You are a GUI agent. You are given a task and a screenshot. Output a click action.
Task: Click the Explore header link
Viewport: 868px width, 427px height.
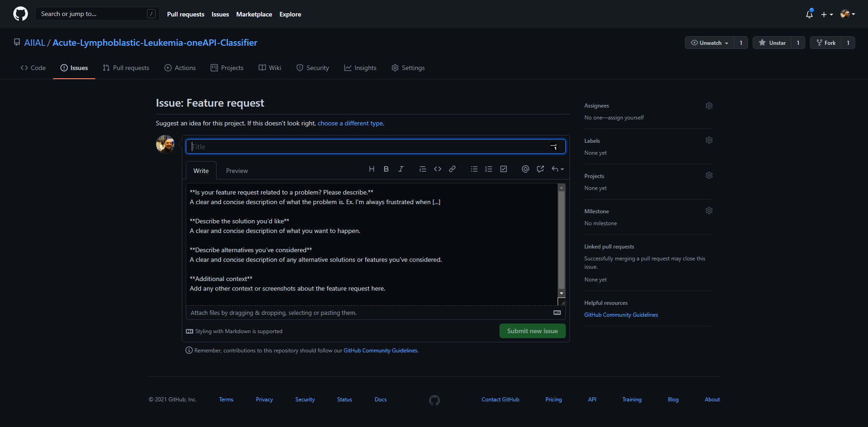tap(290, 14)
